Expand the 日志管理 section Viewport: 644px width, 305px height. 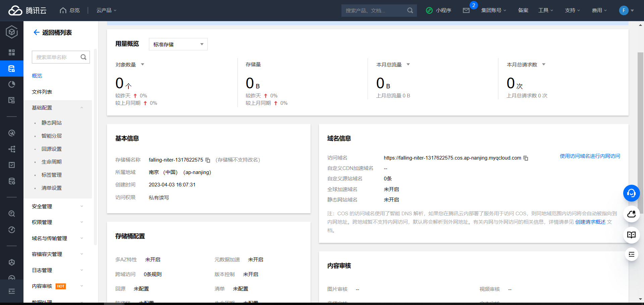[58, 270]
